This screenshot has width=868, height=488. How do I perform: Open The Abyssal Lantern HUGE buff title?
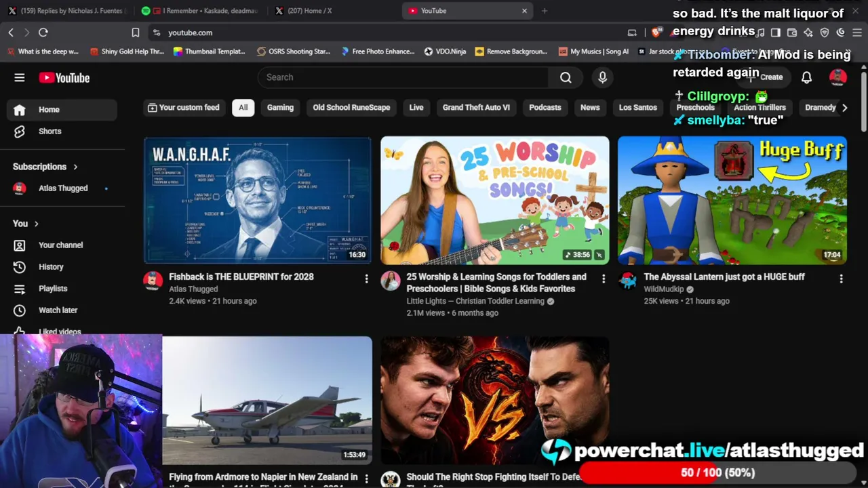click(724, 277)
